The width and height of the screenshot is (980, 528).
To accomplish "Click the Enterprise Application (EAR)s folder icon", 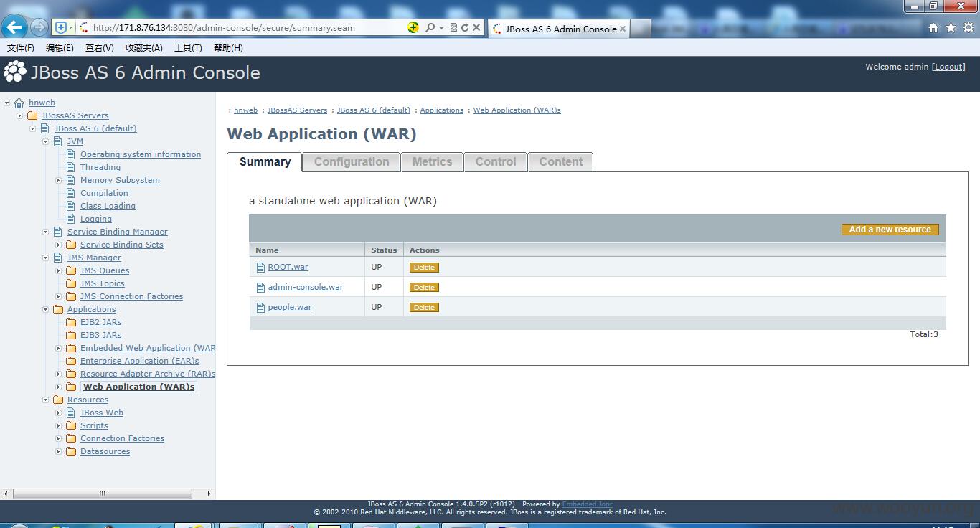I will click(71, 362).
